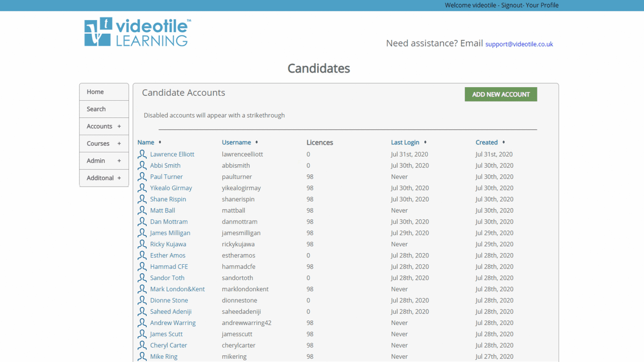Sort candidates by Last Login column
This screenshot has height=362, width=644.
(405, 142)
